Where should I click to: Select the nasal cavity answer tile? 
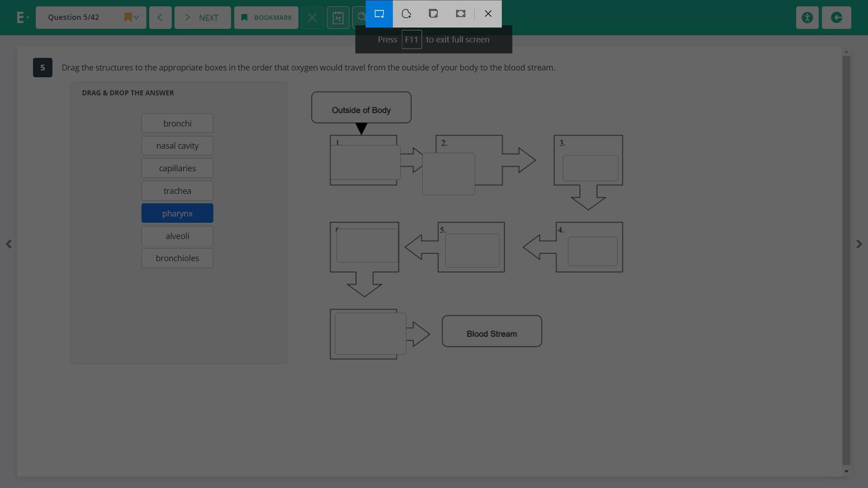click(x=177, y=145)
